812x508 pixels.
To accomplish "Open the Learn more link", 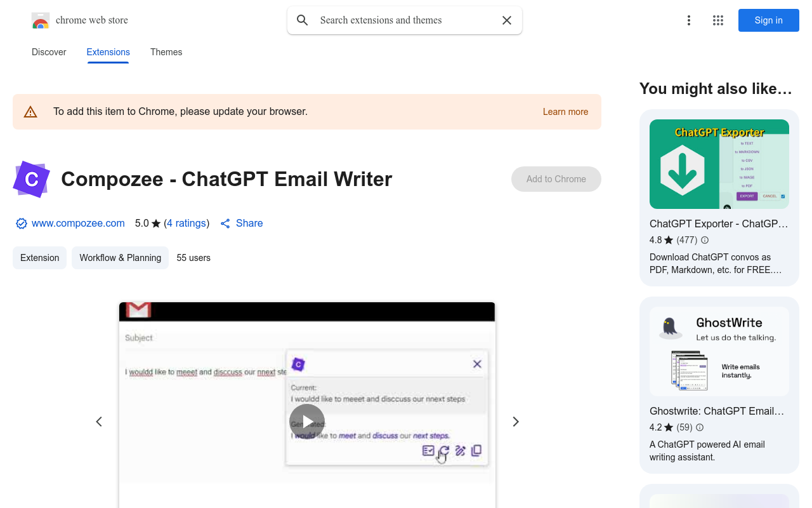I will tap(565, 112).
